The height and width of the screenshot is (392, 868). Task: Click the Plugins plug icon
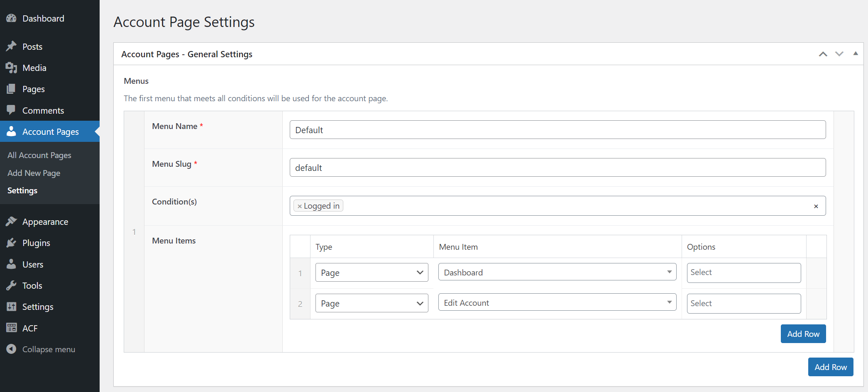point(11,243)
